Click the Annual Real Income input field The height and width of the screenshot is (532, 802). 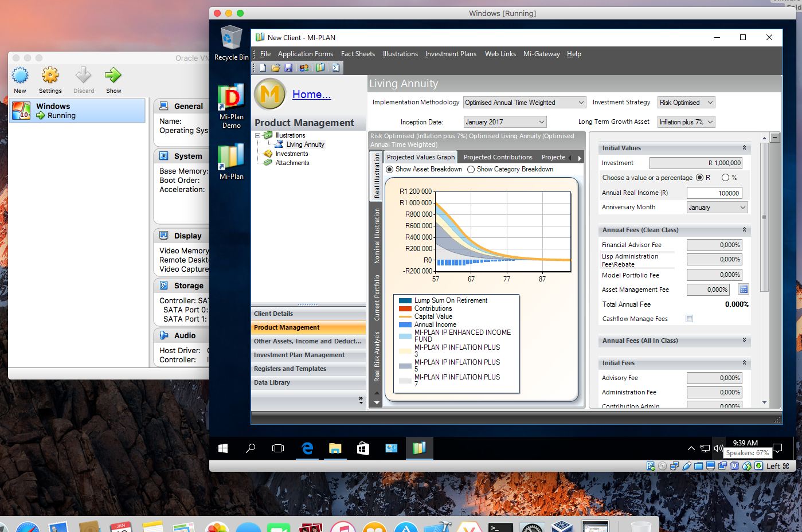point(714,193)
